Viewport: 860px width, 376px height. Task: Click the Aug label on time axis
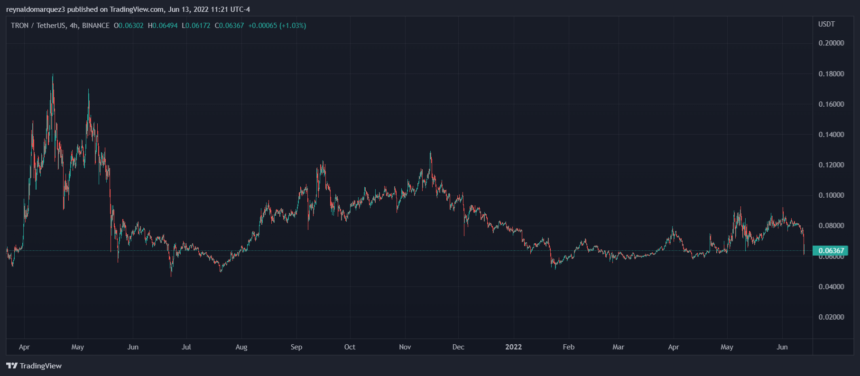(241, 347)
